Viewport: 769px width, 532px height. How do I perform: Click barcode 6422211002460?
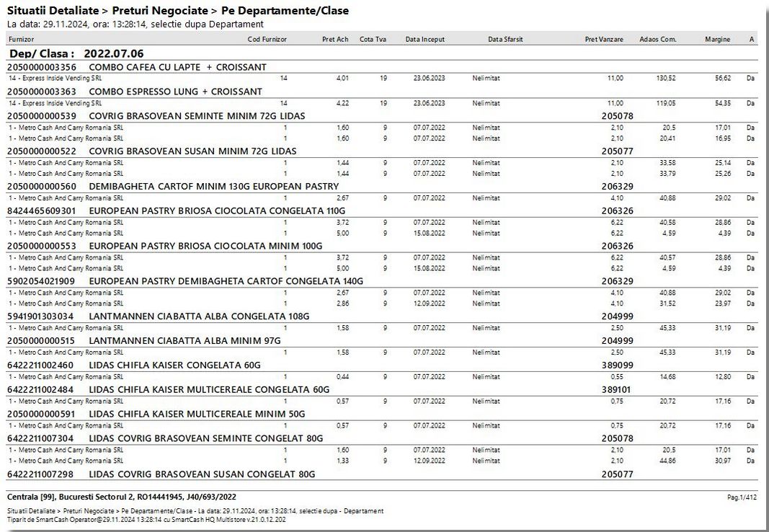42,365
